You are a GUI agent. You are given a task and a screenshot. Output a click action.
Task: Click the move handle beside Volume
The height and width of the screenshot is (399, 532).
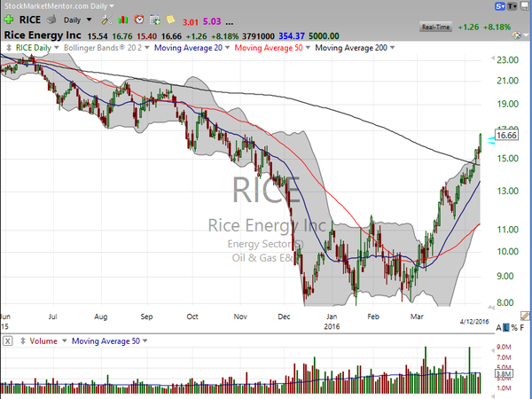point(23,341)
